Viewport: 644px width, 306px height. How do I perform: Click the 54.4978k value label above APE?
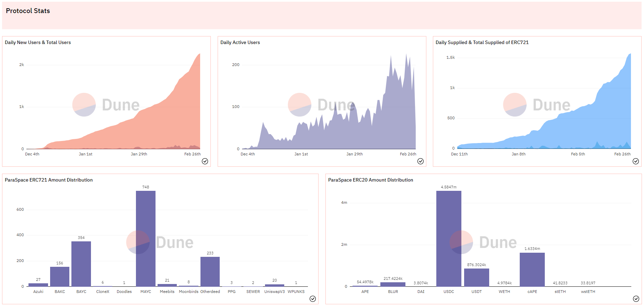pyautogui.click(x=365, y=282)
